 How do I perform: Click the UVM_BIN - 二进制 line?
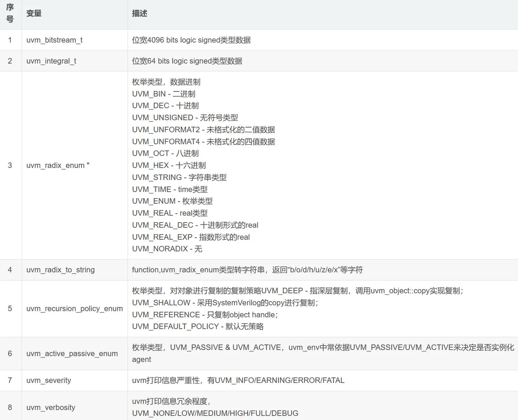click(164, 94)
